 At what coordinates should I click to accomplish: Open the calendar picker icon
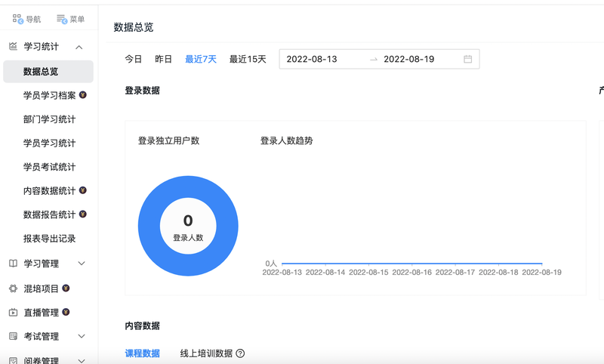(467, 60)
